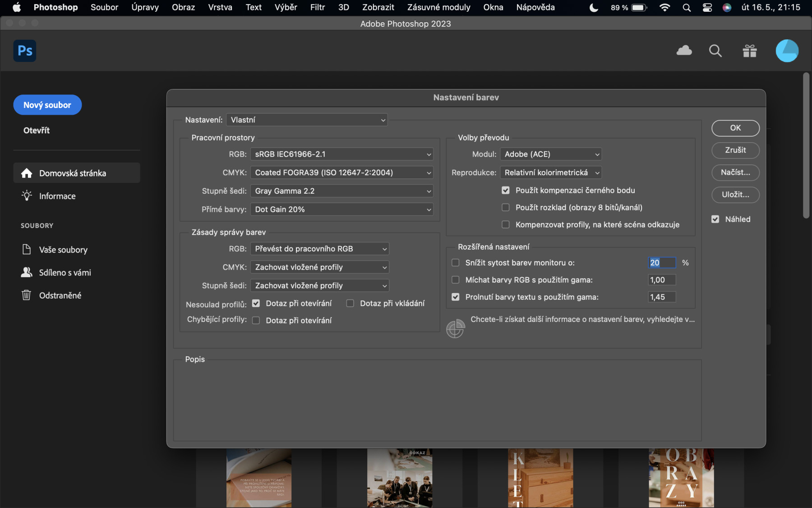812x508 pixels.
Task: Open the Dot Gain 20% dropdown
Action: (x=342, y=209)
